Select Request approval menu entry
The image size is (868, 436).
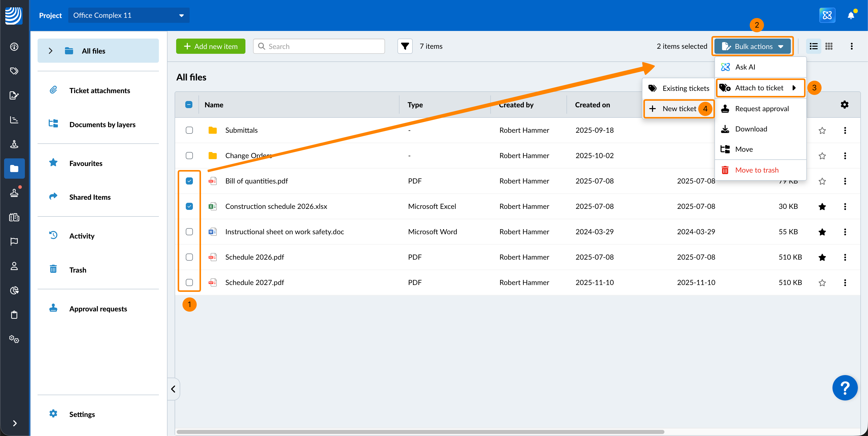click(761, 109)
